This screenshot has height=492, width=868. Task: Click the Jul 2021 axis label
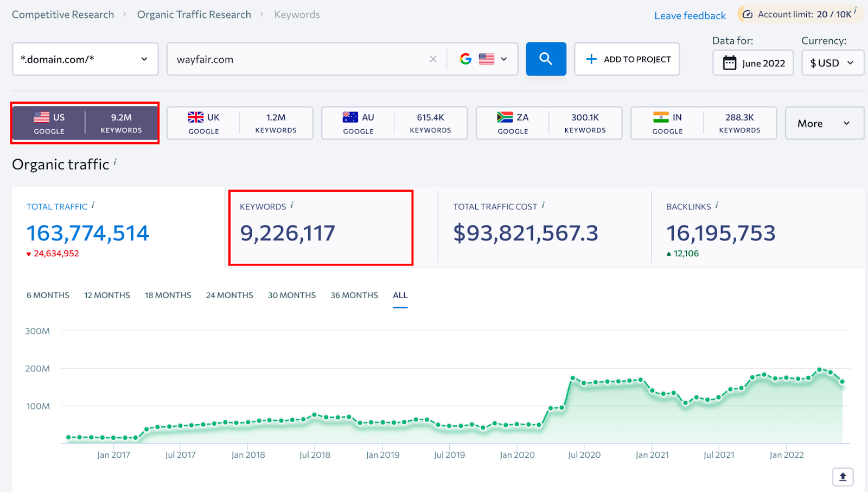coord(719,455)
